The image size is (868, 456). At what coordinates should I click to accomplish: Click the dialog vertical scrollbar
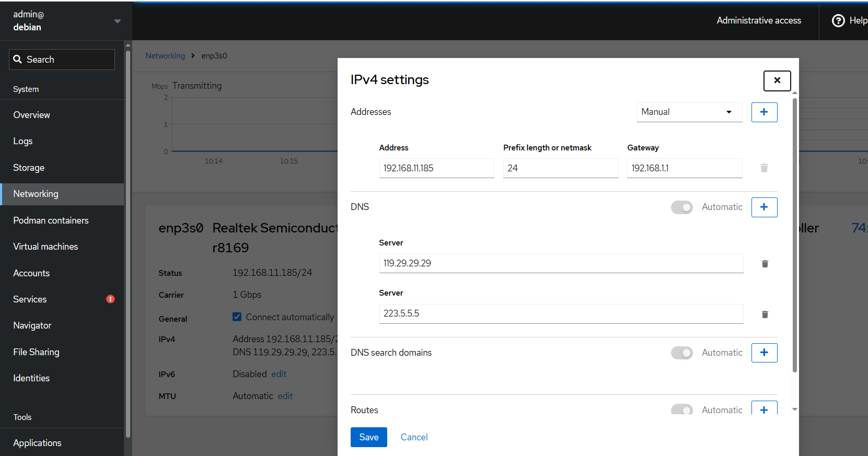point(795,235)
